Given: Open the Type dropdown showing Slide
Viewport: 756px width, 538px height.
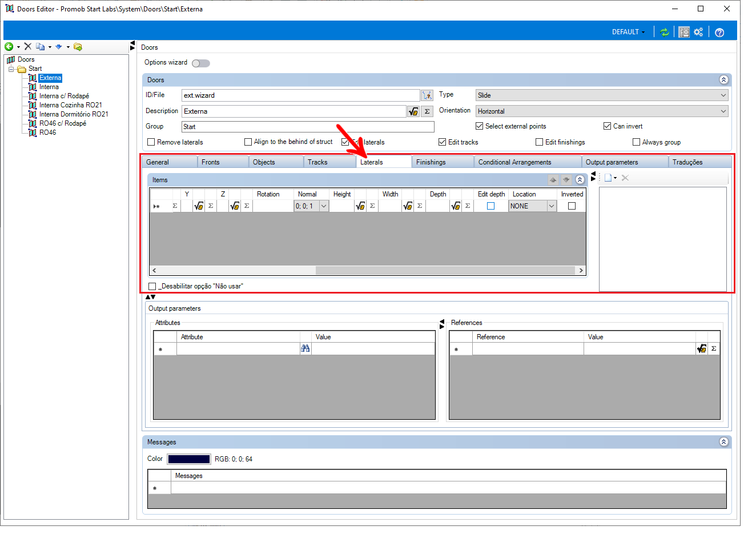Looking at the screenshot, I should 602,95.
